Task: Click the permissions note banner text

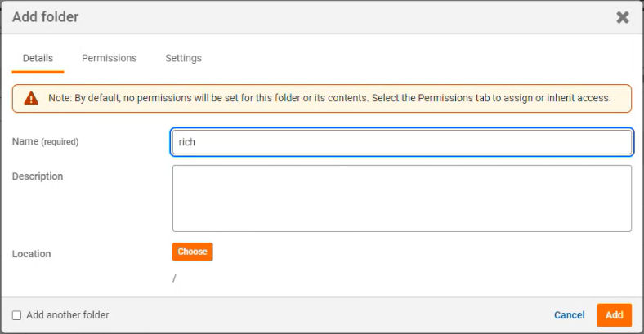Action: pos(329,98)
